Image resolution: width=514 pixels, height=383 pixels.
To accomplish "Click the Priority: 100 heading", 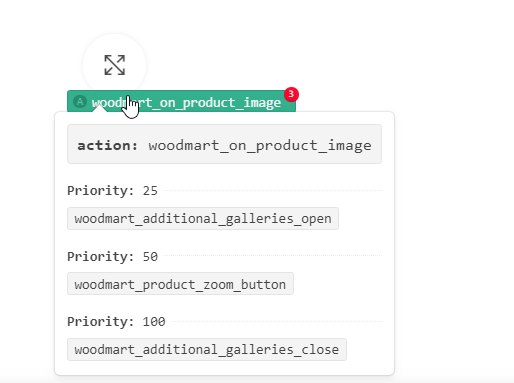I will click(116, 322).
